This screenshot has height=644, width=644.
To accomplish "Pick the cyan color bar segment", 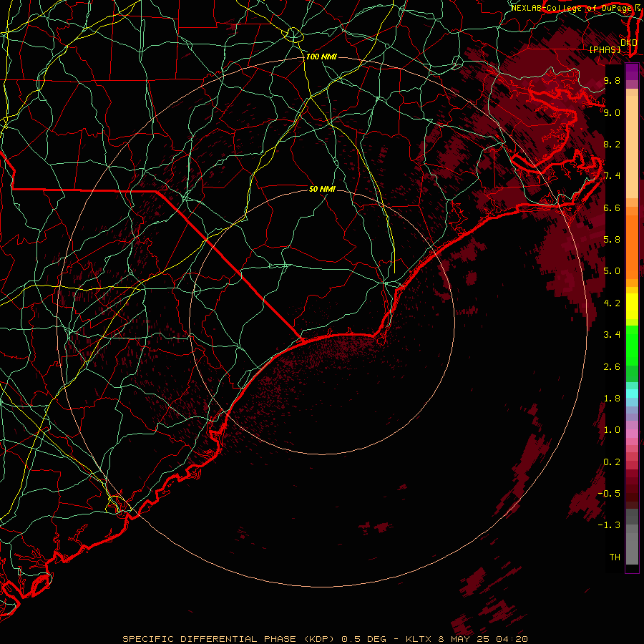I will 632,393.
